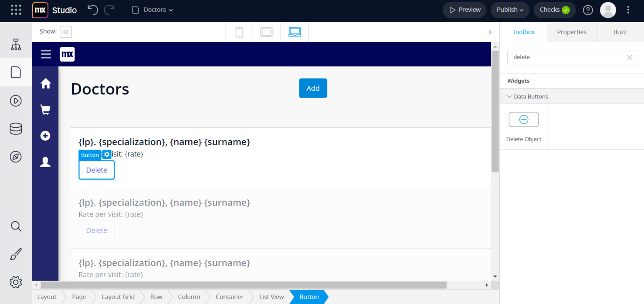
Task: Click the Add button on the Doctors page
Action: click(x=313, y=88)
